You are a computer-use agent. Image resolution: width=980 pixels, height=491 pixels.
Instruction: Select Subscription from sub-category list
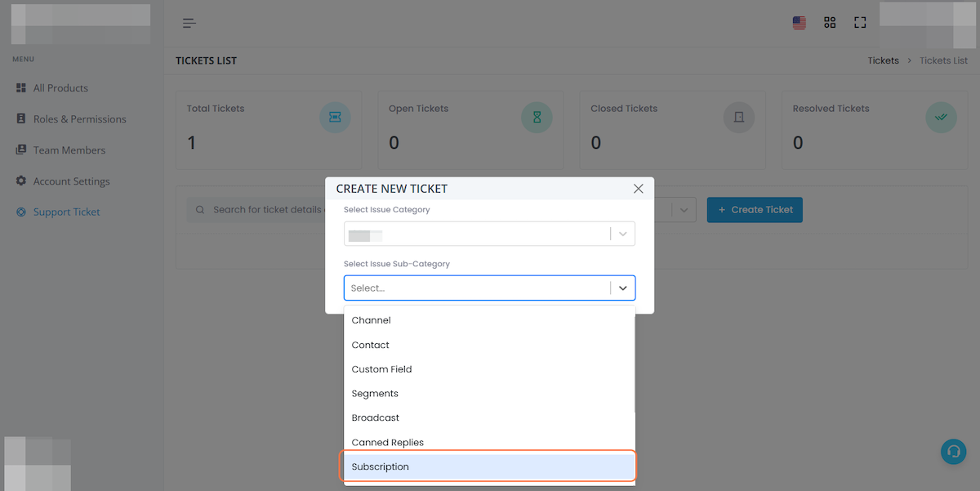point(489,466)
